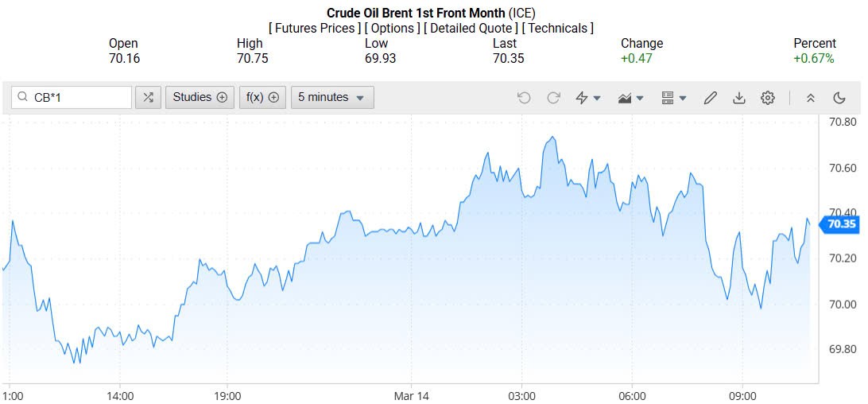Toggle dark mode moon icon

(x=839, y=98)
